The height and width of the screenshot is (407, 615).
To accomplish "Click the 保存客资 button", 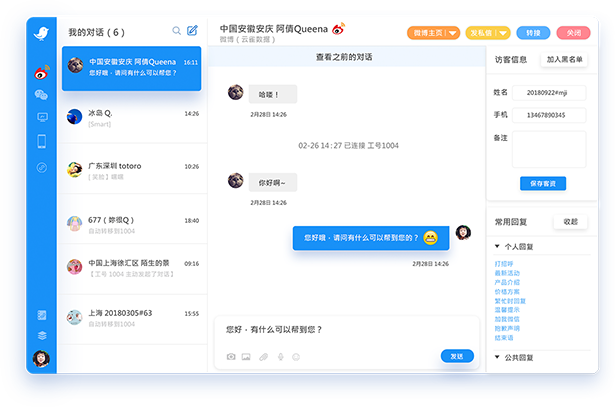I will (543, 183).
